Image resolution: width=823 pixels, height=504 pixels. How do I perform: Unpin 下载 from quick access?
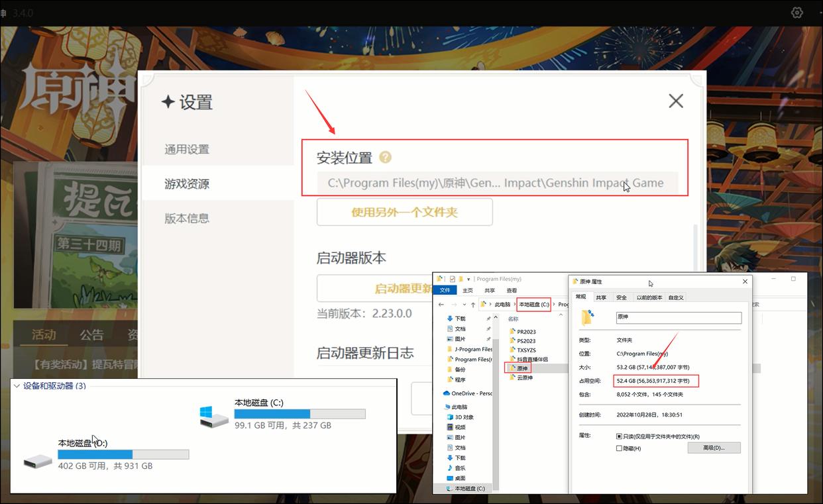point(488,319)
